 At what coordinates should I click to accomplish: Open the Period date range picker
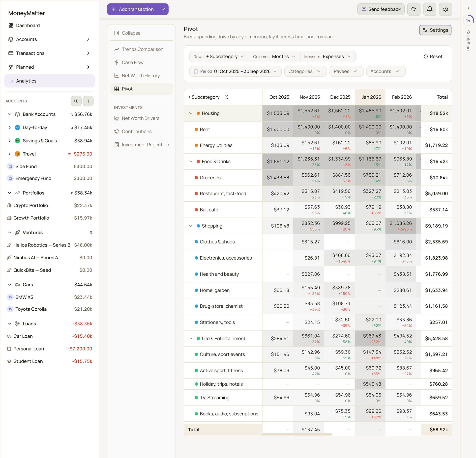[235, 71]
